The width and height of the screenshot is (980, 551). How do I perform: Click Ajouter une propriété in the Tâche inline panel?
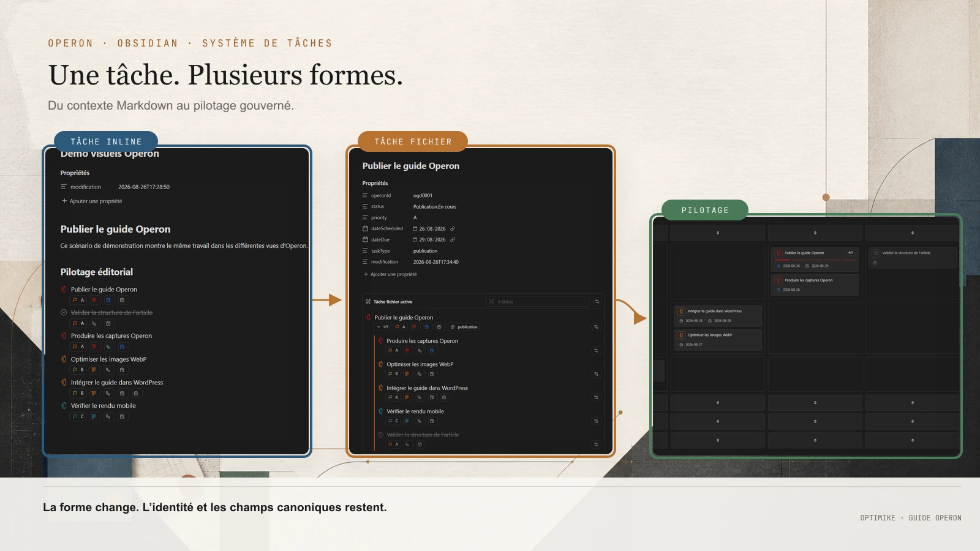point(92,201)
